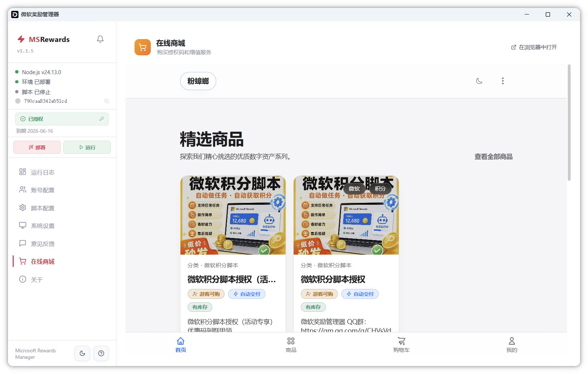Viewport: 588px width, 374px height.
Task: Click 游客可购 badge on first product
Action: pyautogui.click(x=206, y=294)
